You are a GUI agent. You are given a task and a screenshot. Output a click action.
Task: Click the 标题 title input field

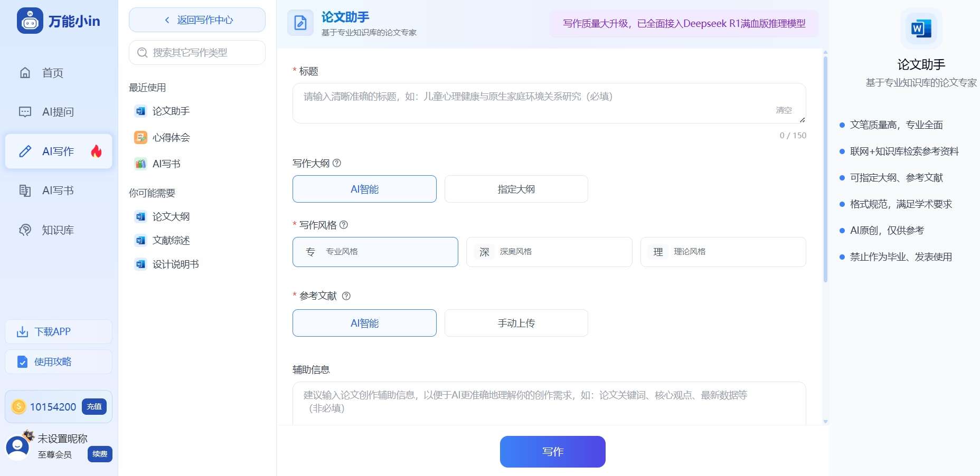(x=549, y=103)
